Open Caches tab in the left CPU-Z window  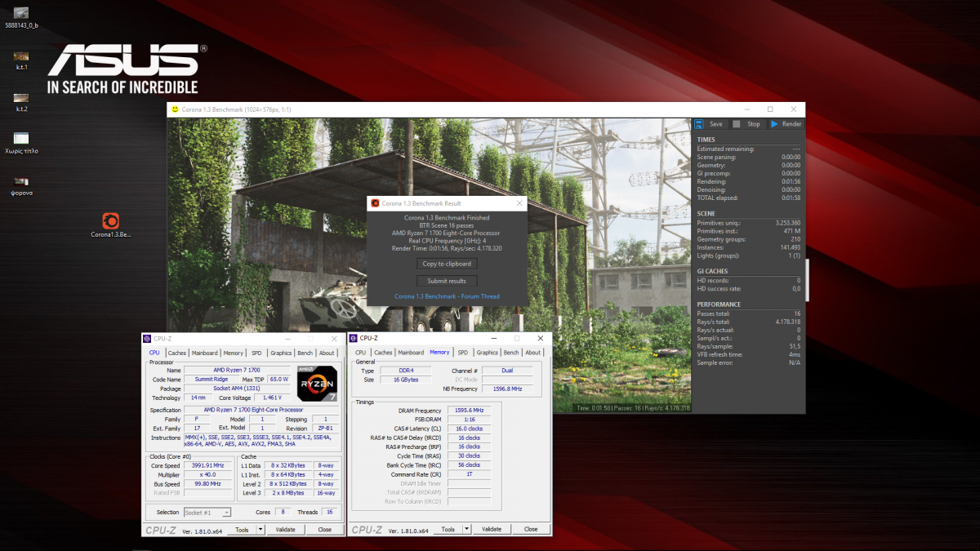click(x=177, y=353)
